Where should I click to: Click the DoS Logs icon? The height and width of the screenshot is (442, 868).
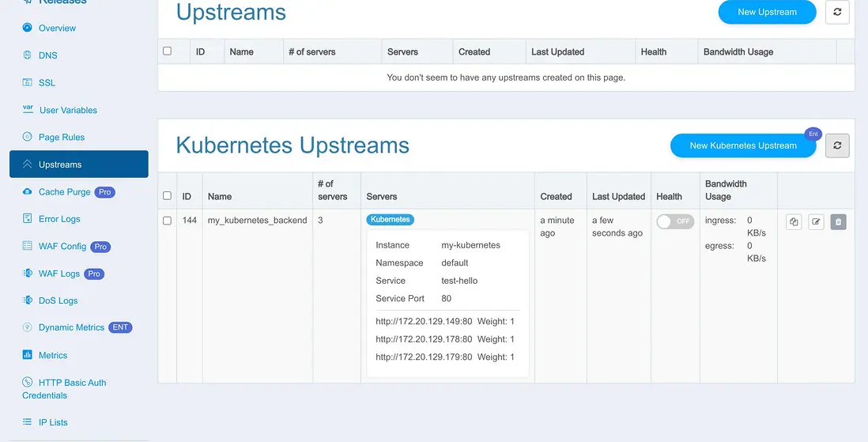click(27, 300)
